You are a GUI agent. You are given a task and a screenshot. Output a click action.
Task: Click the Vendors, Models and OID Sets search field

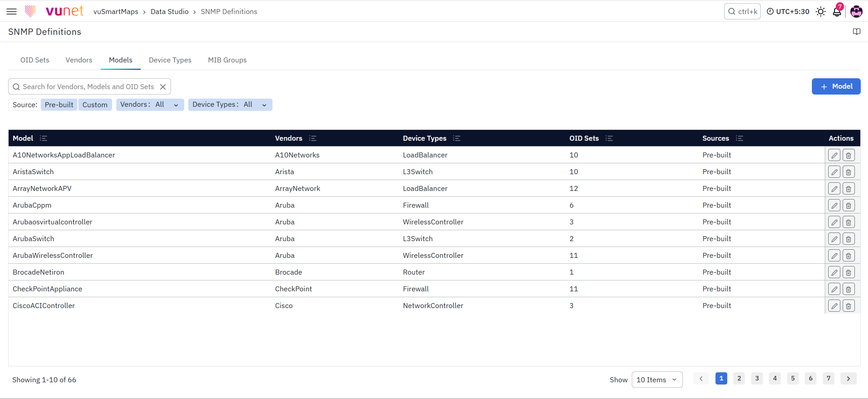click(x=90, y=87)
